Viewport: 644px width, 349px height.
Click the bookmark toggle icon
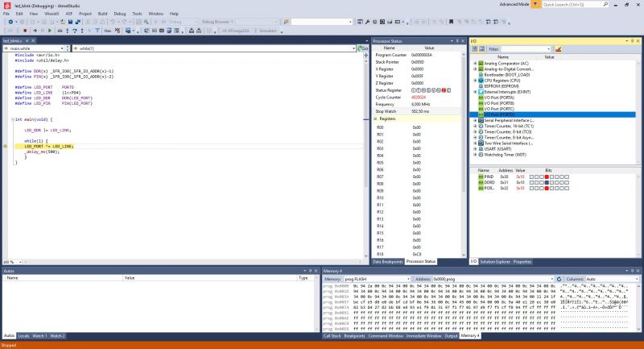point(451,22)
